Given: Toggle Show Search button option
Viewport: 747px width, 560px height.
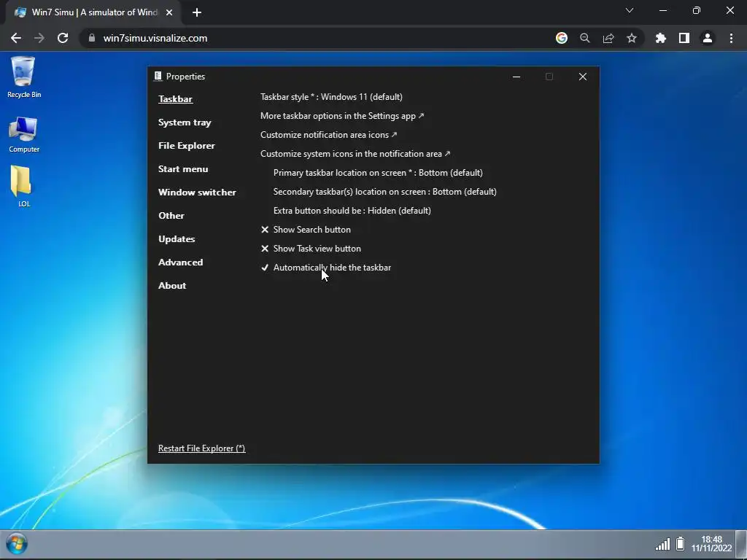Looking at the screenshot, I should point(306,230).
